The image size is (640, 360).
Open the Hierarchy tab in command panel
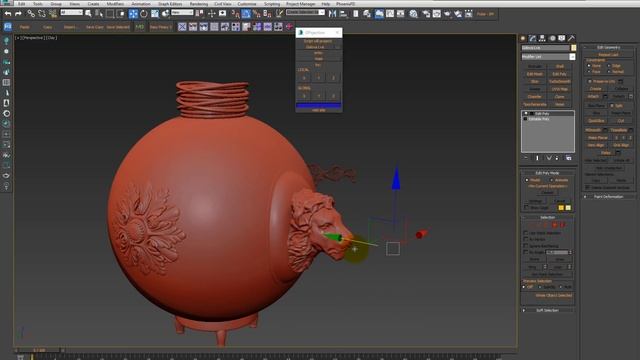point(542,38)
